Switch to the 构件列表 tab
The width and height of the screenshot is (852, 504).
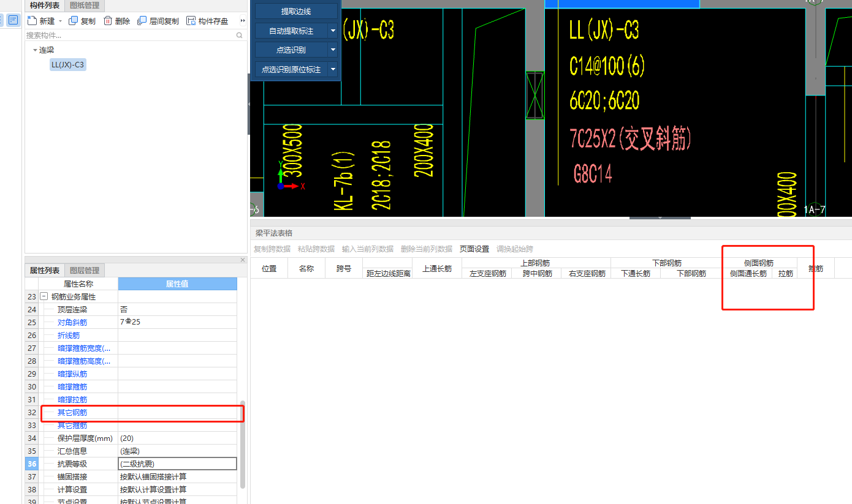pos(45,6)
